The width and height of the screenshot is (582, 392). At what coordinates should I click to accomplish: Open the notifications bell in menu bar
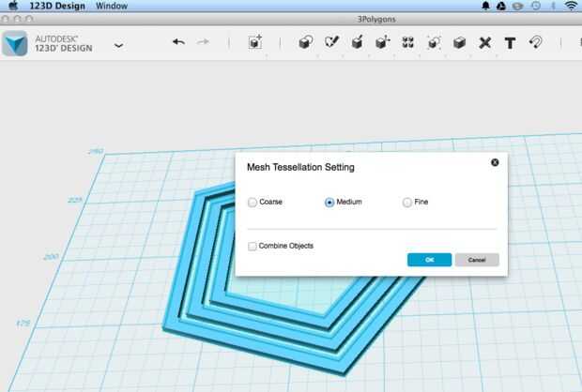pos(485,6)
